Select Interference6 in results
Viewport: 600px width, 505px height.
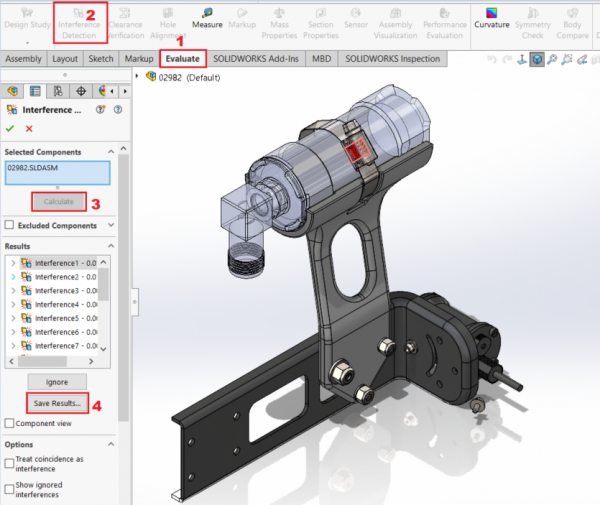click(x=59, y=332)
